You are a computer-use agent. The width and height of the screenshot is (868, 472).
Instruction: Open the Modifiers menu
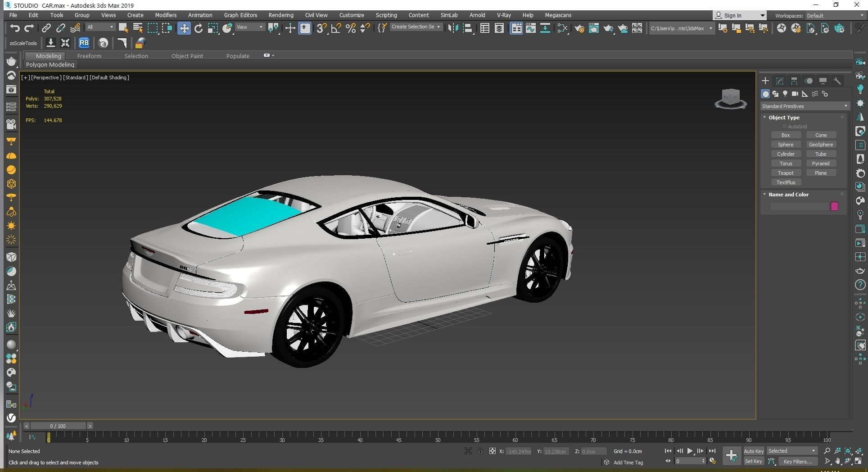point(166,15)
